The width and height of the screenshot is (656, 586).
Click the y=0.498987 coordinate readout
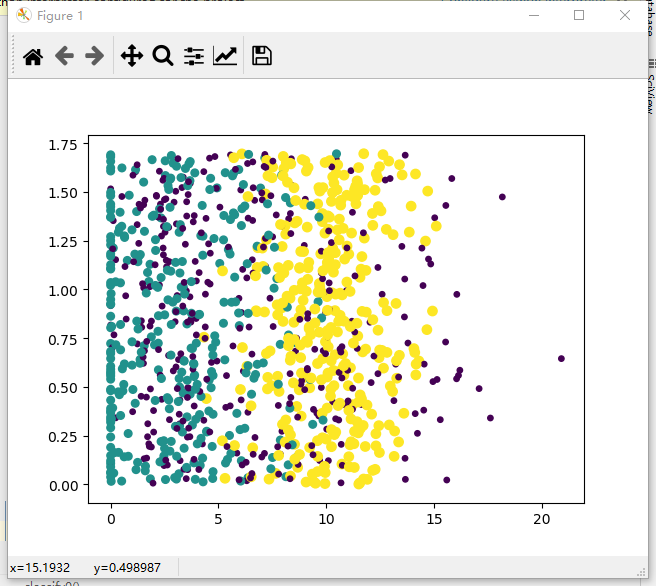click(x=127, y=568)
